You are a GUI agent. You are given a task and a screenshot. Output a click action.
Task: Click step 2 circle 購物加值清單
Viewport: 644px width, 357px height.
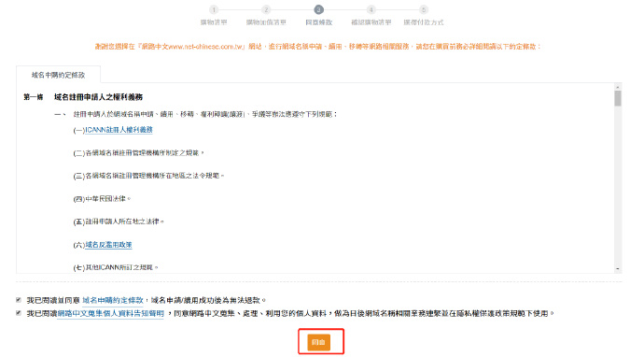(266, 10)
